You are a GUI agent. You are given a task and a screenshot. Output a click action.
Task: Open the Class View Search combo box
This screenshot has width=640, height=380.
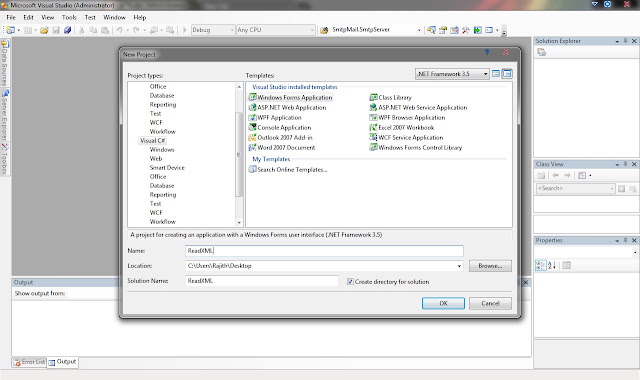pos(576,188)
